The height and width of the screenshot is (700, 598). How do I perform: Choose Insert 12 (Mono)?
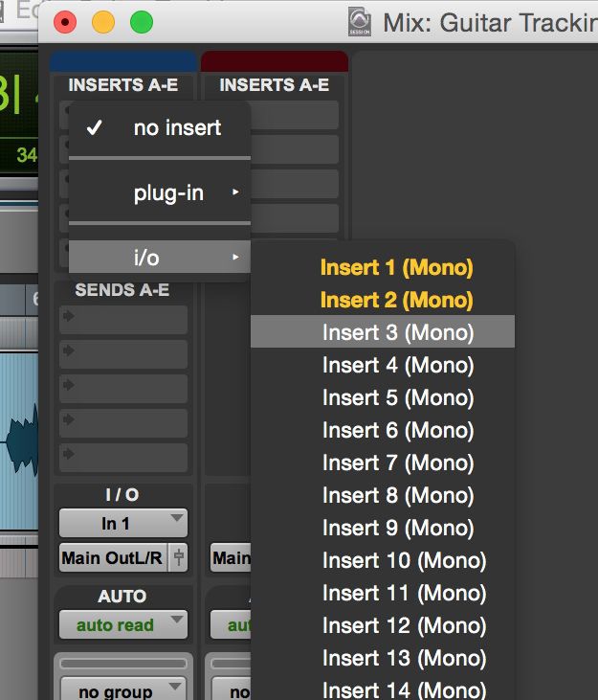click(x=383, y=626)
